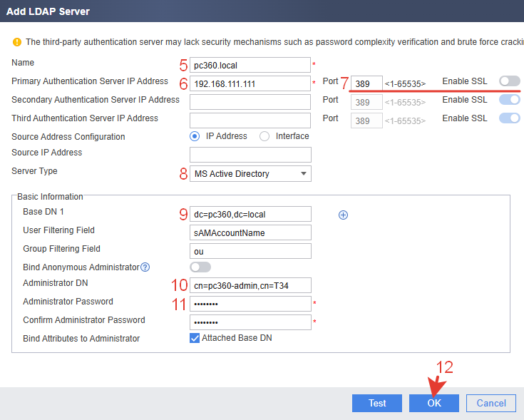Click the Source IP Address field
524x420 pixels.
click(x=250, y=155)
